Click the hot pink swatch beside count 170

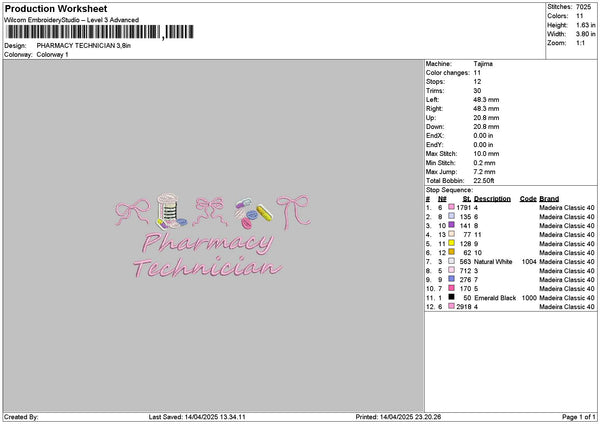452,288
